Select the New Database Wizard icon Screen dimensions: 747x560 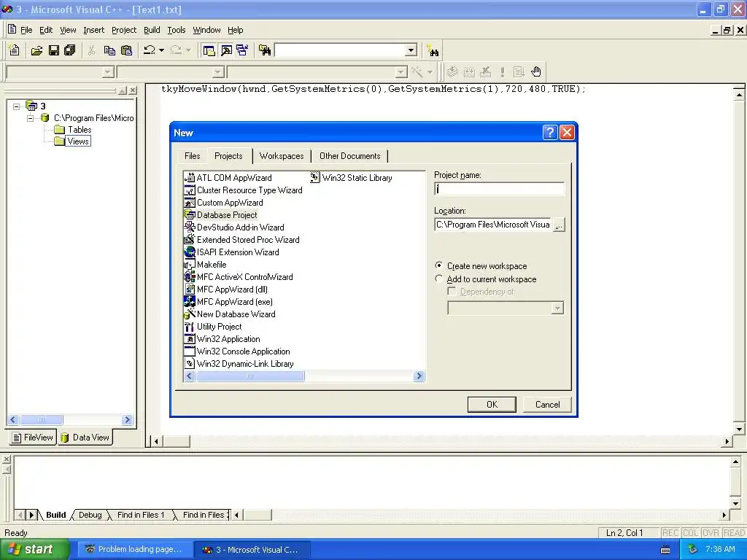[189, 314]
